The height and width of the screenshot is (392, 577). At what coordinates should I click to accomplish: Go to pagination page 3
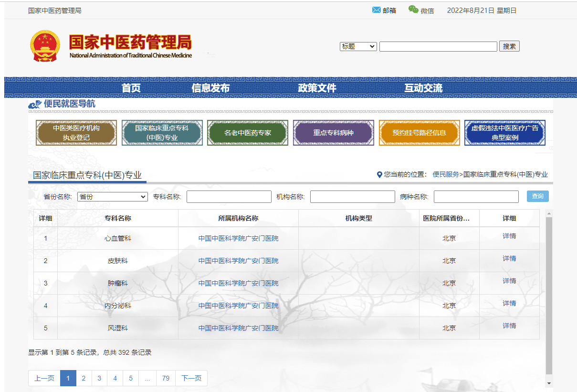point(99,378)
